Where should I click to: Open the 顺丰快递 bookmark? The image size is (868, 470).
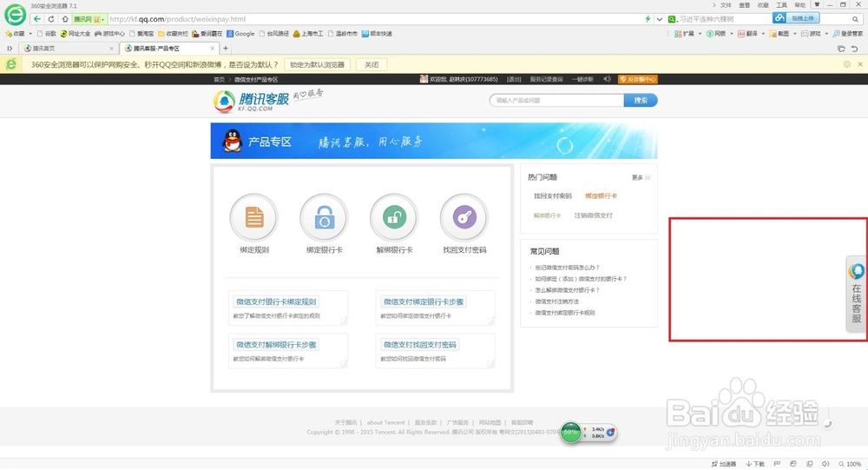377,34
